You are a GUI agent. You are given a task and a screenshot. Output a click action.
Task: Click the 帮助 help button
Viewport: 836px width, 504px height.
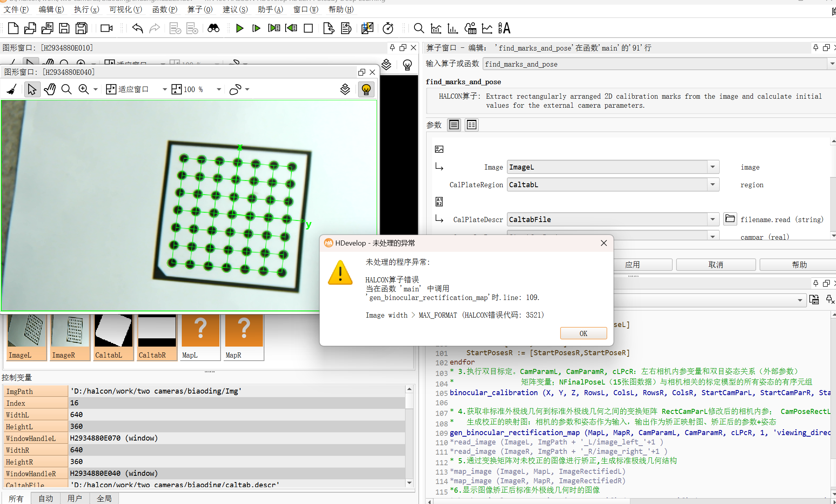click(799, 265)
